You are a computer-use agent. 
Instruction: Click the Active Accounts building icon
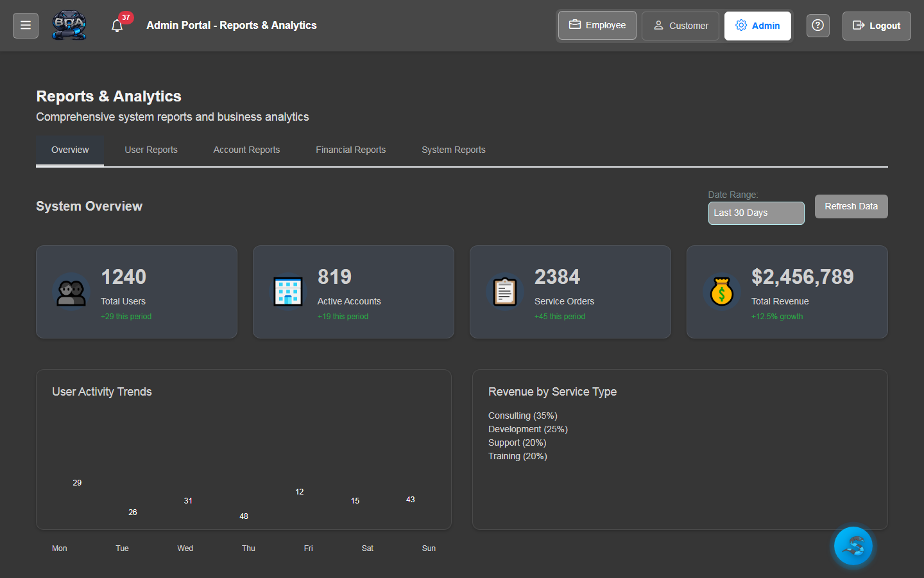point(288,291)
